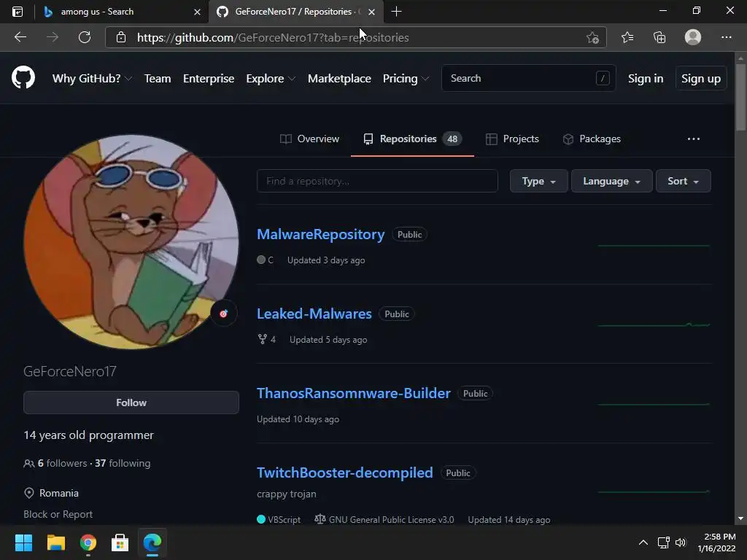The height and width of the screenshot is (560, 747).
Task: Open the volume tray icon
Action: pos(681,542)
